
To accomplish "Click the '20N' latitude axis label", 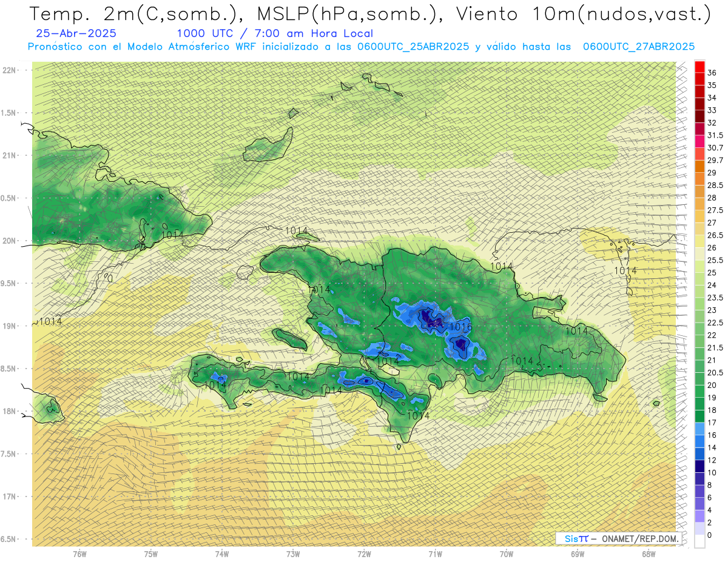I will click(8, 241).
